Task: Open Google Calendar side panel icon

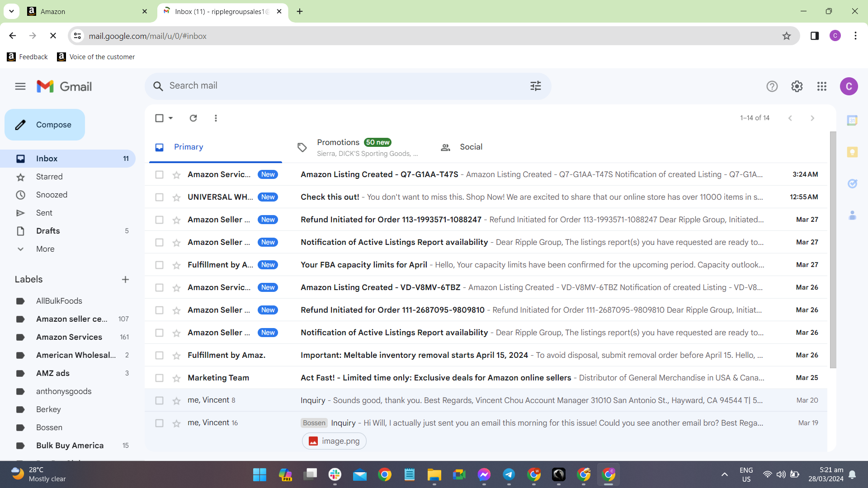Action: pos(852,120)
